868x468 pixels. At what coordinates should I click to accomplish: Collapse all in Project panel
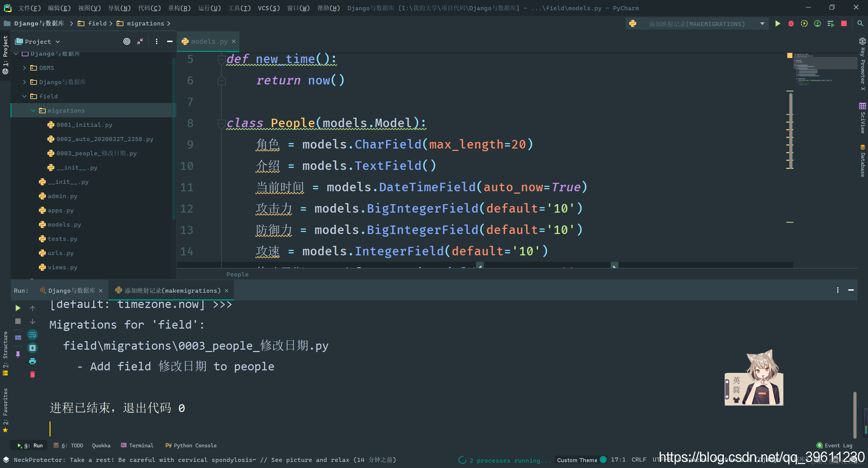click(x=140, y=41)
